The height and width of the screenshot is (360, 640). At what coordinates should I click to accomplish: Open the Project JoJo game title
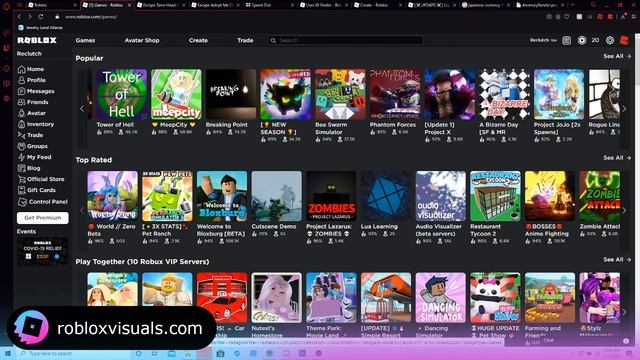point(557,128)
